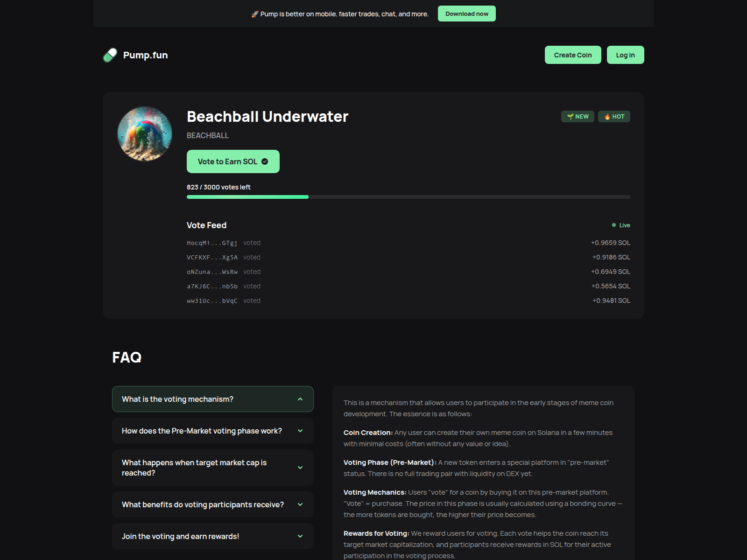Click the rocket icon in top banner
Screen dimensions: 747x560
pyautogui.click(x=255, y=14)
